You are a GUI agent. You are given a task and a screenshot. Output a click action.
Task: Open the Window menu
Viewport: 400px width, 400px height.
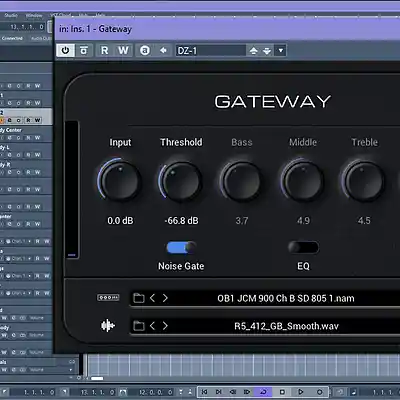(34, 15)
